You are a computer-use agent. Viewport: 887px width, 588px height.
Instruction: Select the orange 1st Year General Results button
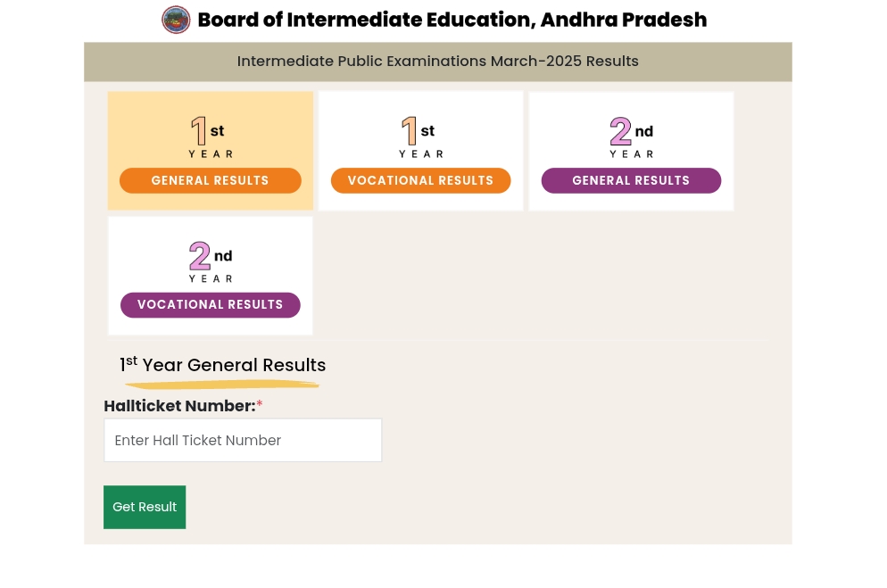pos(211,180)
